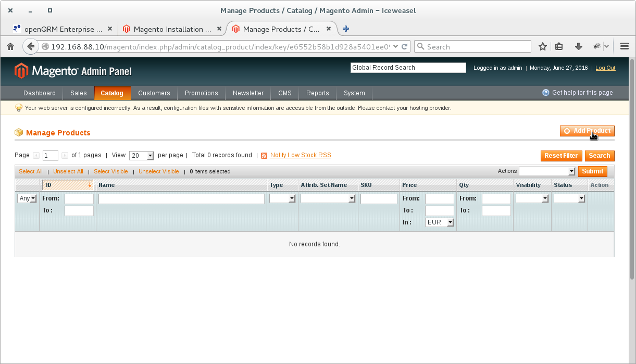Sort by the Name column header

181,185
